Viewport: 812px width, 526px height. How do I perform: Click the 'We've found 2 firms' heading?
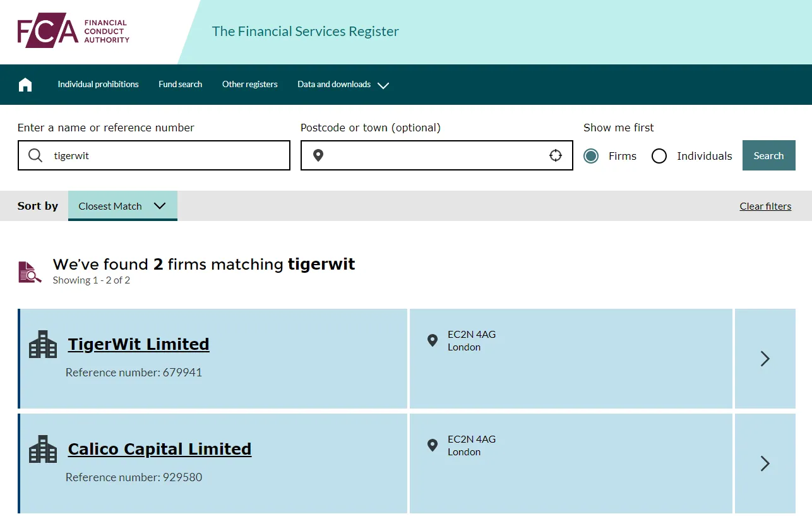coord(204,264)
